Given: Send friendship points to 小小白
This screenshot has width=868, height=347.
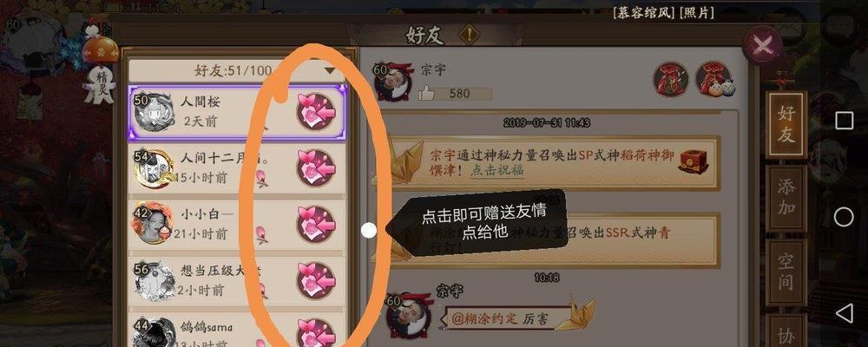Looking at the screenshot, I should click(316, 224).
